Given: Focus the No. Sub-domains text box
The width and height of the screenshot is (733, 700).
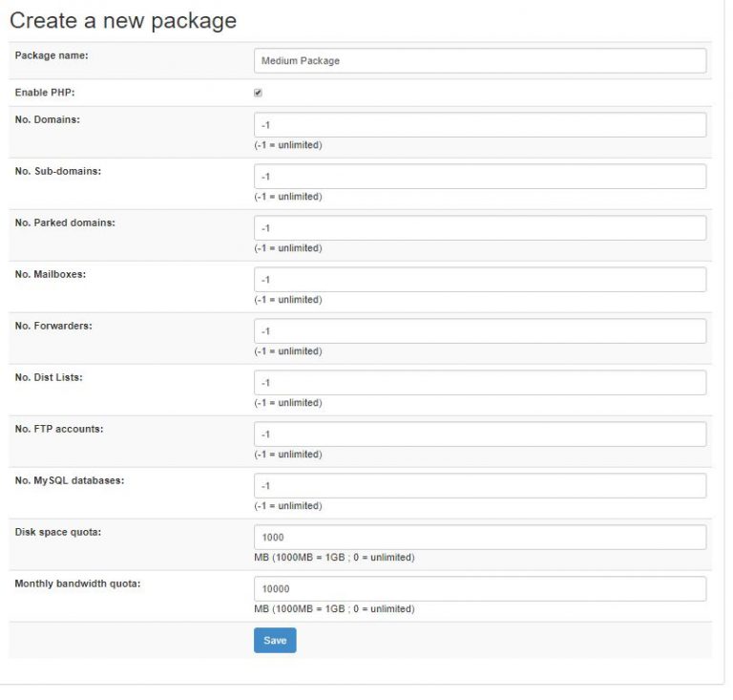Looking at the screenshot, I should click(x=480, y=177).
